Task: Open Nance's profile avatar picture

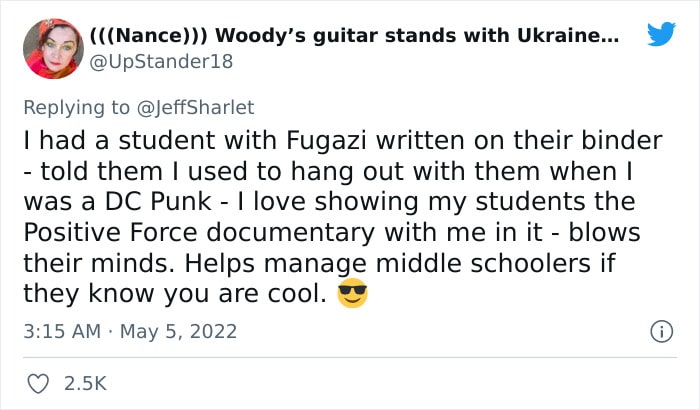Action: pos(53,49)
